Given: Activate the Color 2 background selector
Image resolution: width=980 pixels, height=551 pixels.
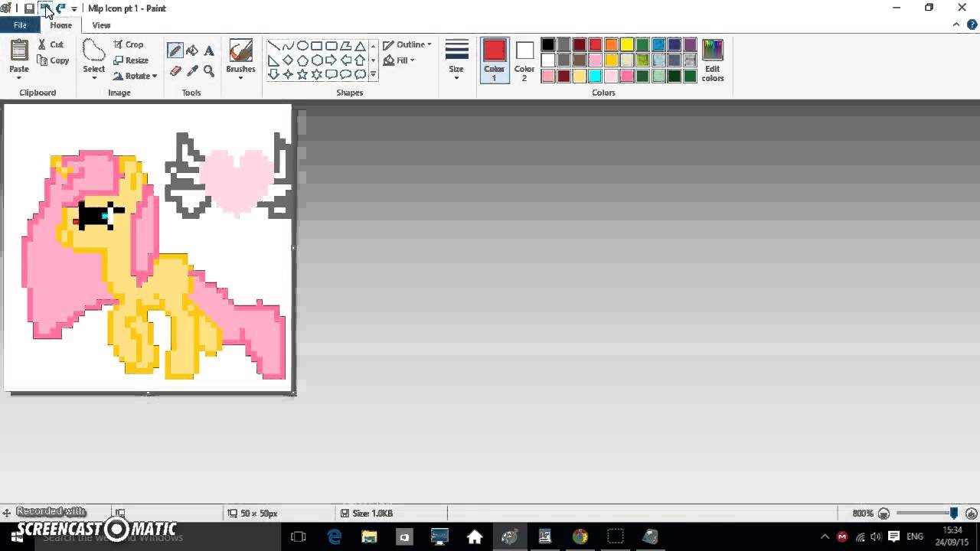Looking at the screenshot, I should pyautogui.click(x=524, y=60).
